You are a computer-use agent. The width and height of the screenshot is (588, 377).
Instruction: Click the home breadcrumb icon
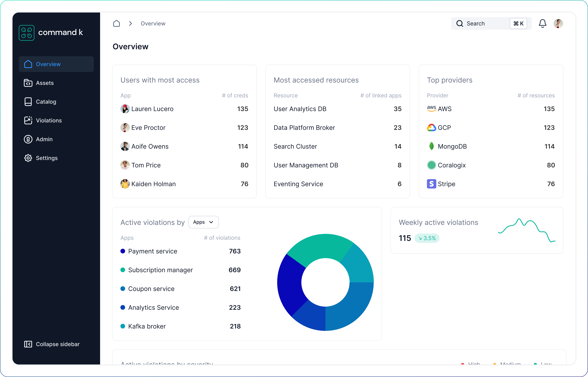117,23
